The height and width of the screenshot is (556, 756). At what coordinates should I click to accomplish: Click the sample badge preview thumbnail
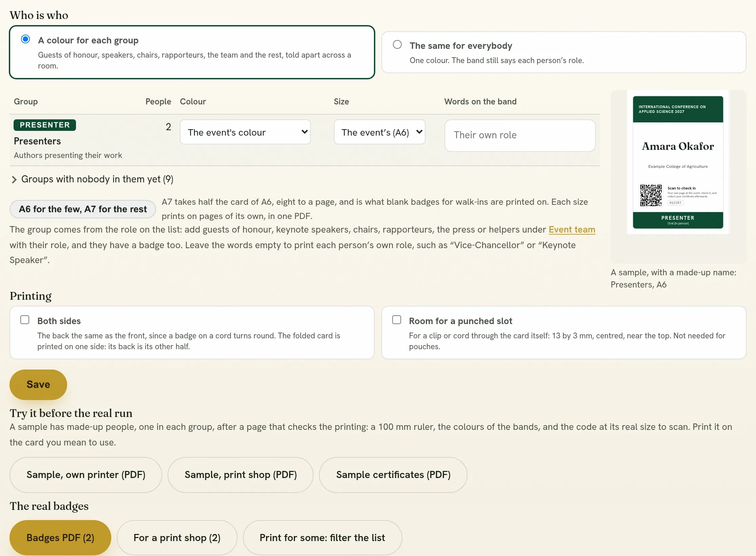(678, 162)
